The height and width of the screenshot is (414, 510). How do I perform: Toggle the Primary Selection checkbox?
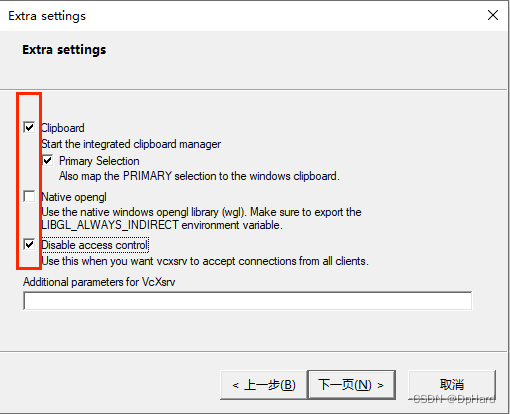pyautogui.click(x=48, y=160)
